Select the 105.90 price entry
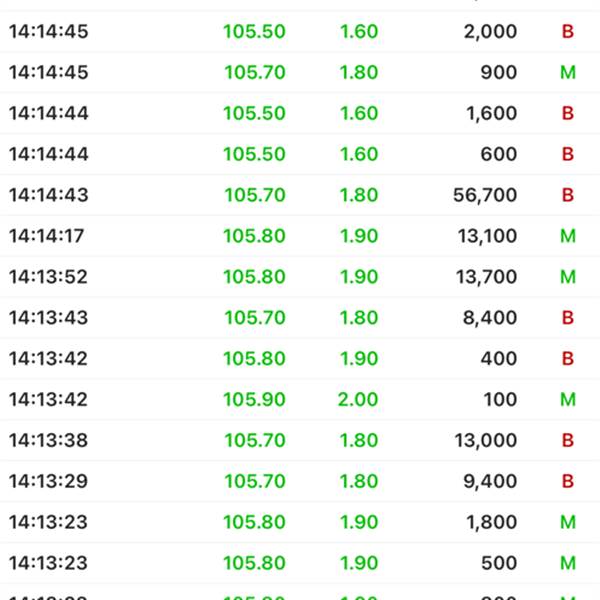Viewport: 600px width, 600px height. [254, 400]
